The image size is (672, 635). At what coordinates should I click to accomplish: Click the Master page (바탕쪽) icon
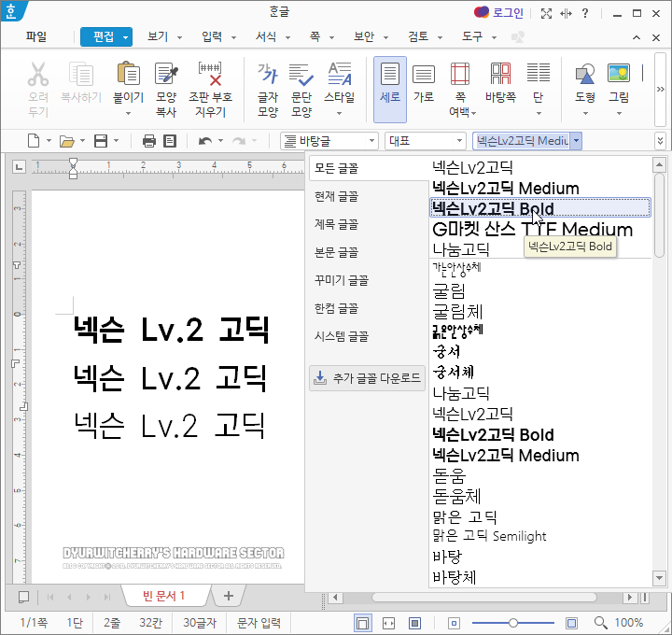(x=500, y=74)
